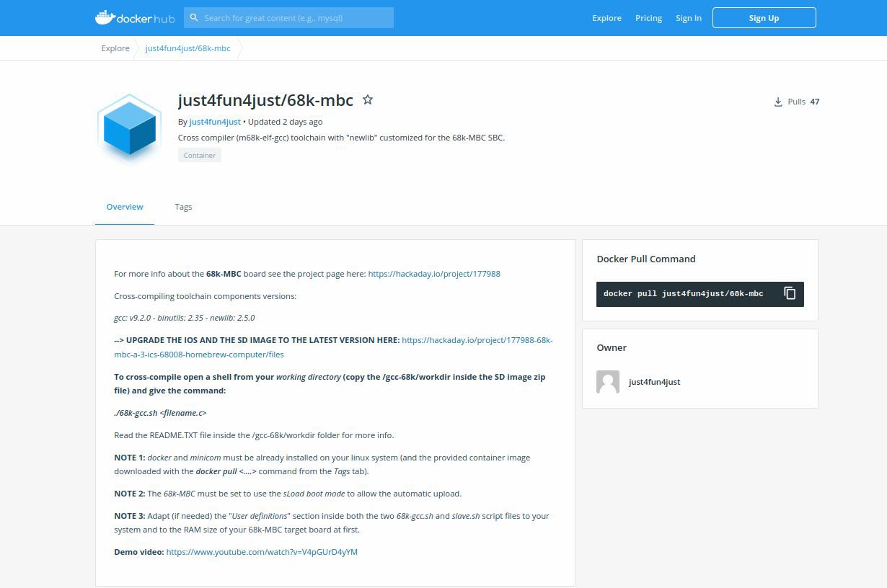The height and width of the screenshot is (588, 887).
Task: Switch to the Overview tab
Action: point(125,207)
